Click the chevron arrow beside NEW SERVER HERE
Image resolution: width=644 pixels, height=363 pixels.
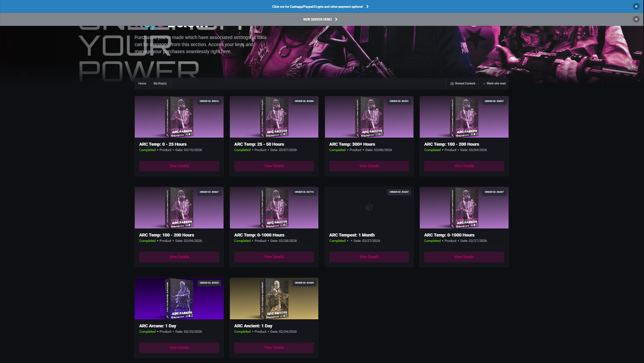coord(336,20)
